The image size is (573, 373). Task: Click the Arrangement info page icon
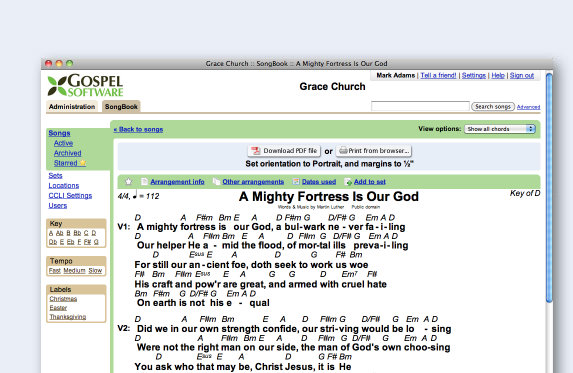144,182
